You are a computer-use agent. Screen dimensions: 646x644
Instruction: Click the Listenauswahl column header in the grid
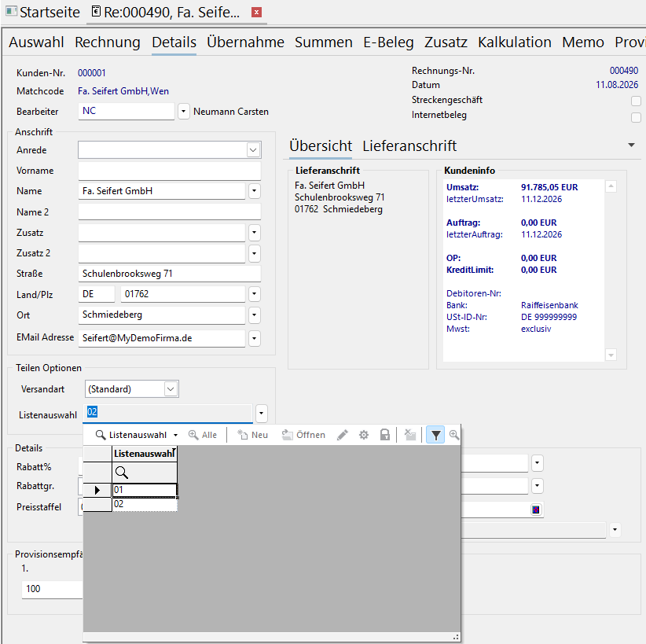145,454
